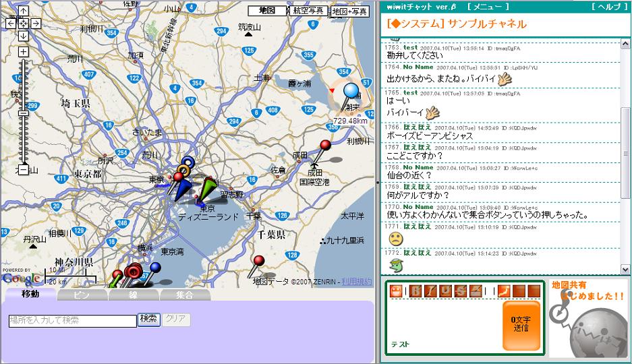Click the waving hand in message 1764

[x=505, y=79]
